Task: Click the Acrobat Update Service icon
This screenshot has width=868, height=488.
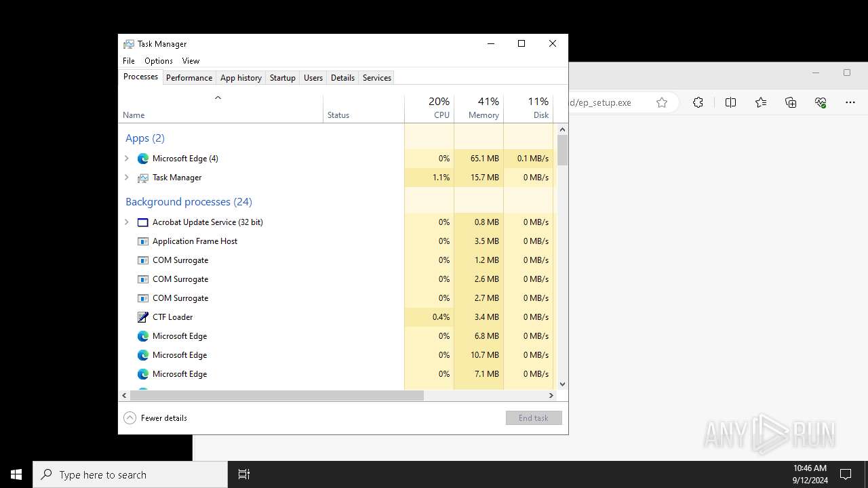Action: pos(143,222)
